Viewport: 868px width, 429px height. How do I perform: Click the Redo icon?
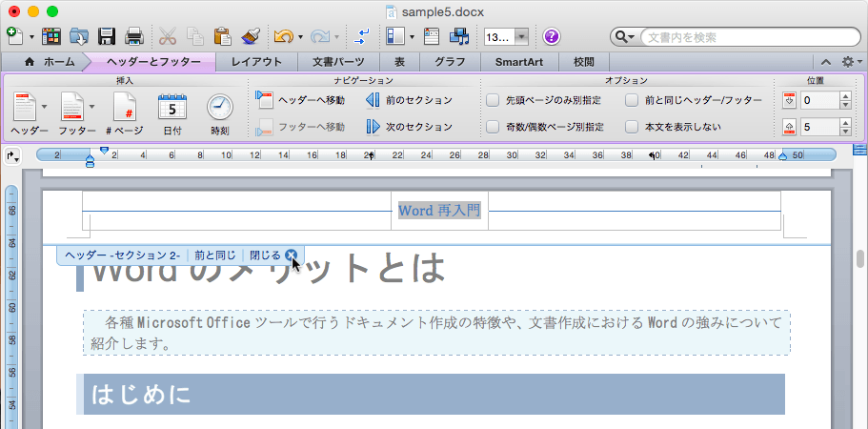point(320,36)
